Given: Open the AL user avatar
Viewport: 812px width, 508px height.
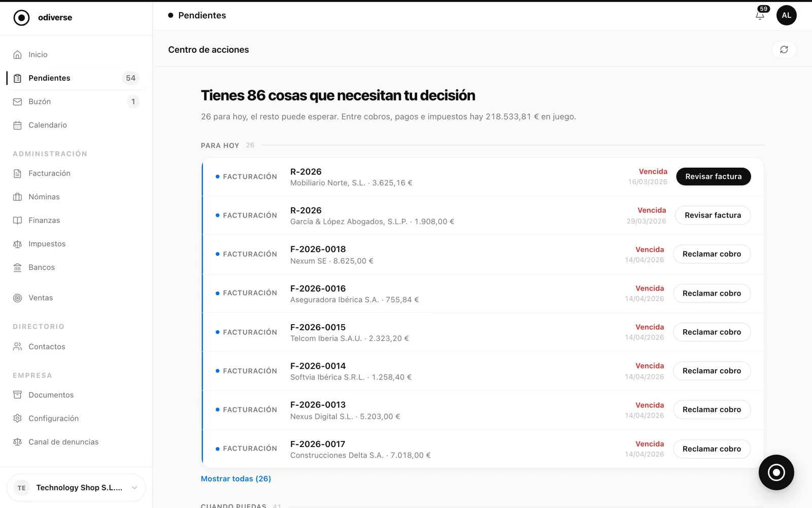Looking at the screenshot, I should click(786, 15).
